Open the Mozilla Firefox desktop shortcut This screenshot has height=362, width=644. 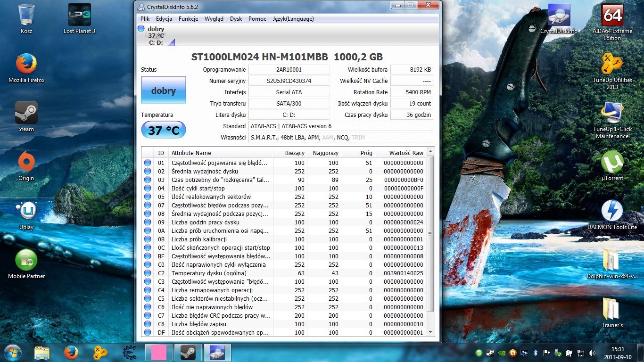26,68
